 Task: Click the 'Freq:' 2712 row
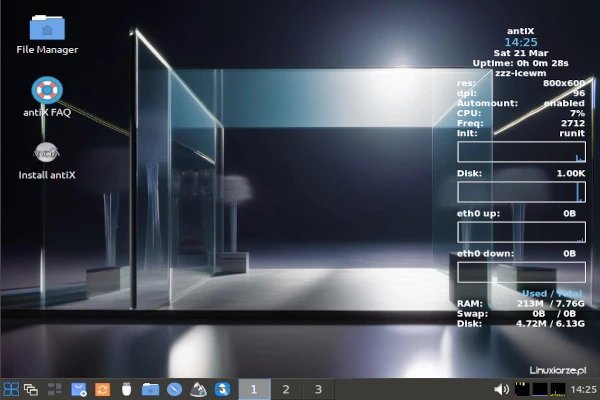pyautogui.click(x=521, y=123)
